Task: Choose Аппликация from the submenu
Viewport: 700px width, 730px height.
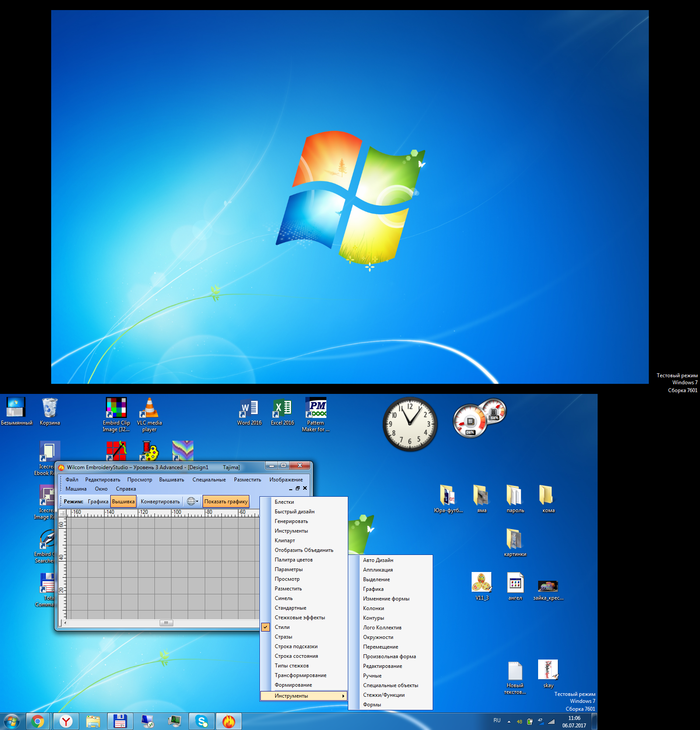Action: point(391,570)
